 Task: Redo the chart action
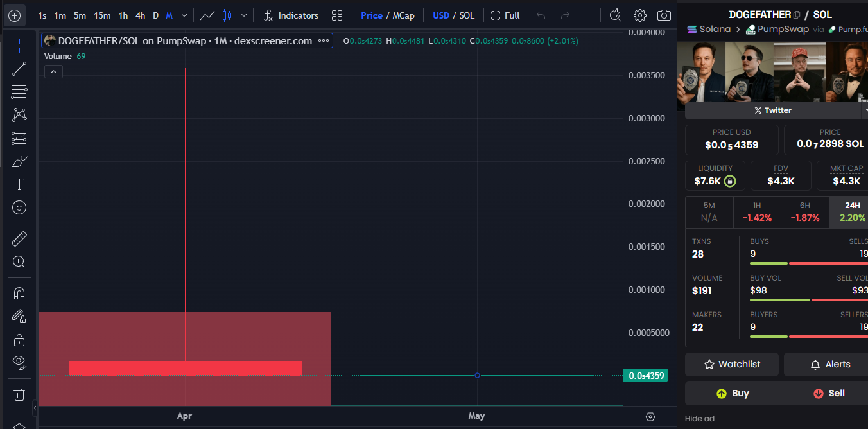click(565, 15)
